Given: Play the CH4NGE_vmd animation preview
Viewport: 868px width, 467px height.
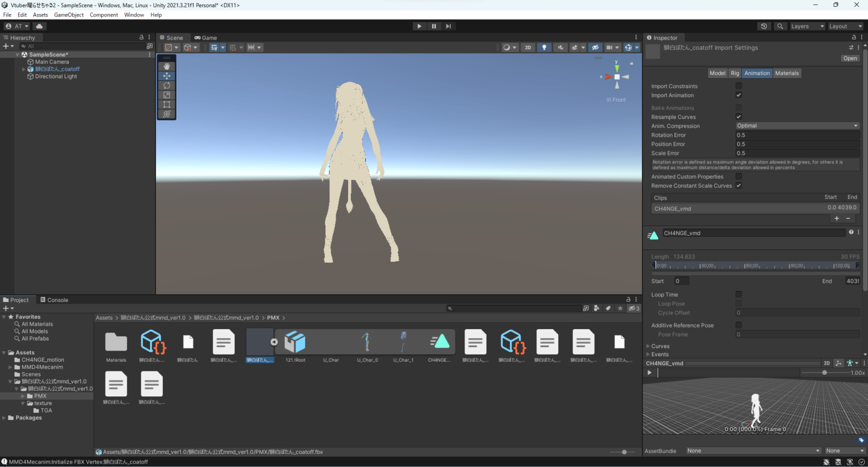Looking at the screenshot, I should tap(649, 372).
